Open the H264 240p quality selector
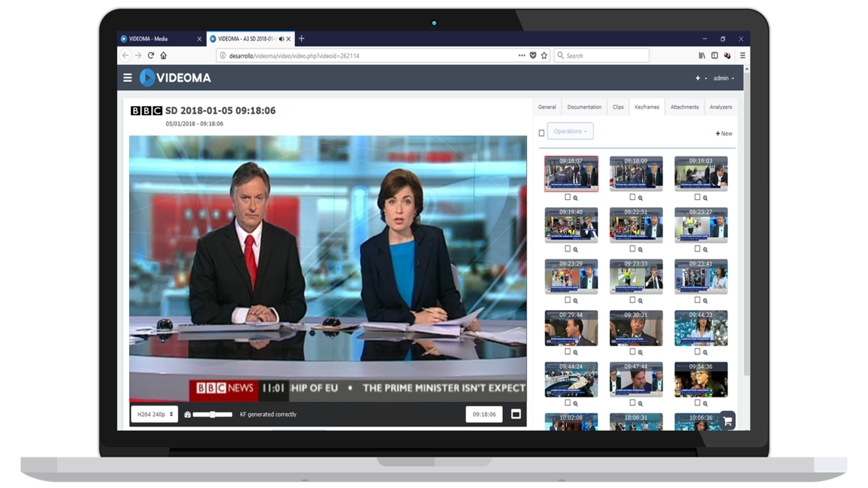 tap(153, 414)
